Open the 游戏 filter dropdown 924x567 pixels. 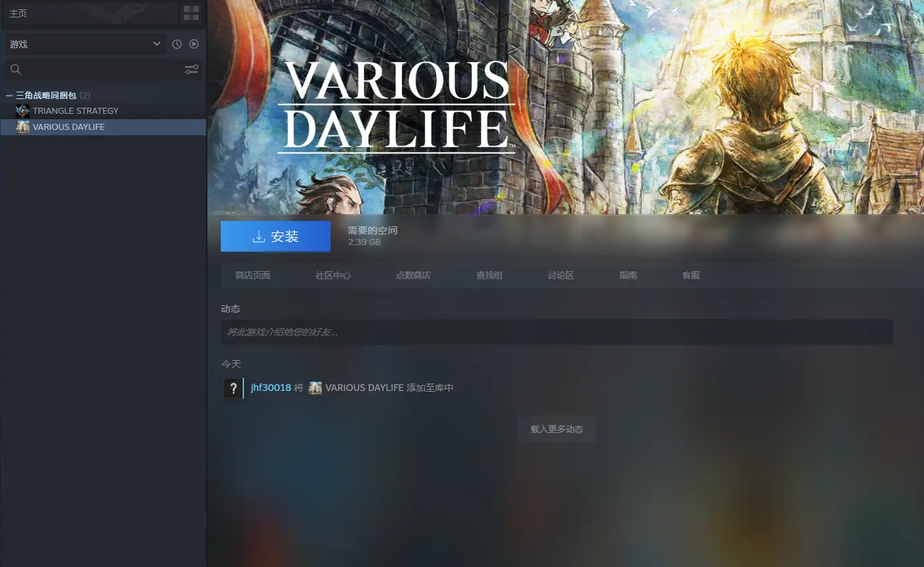coord(85,44)
